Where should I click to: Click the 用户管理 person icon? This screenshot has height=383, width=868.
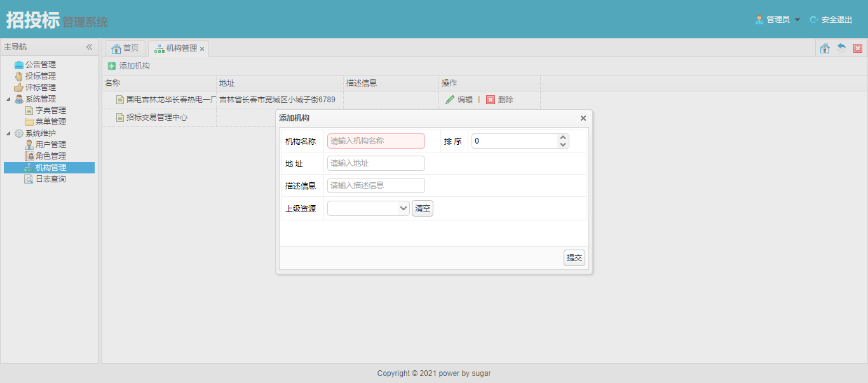click(29, 144)
